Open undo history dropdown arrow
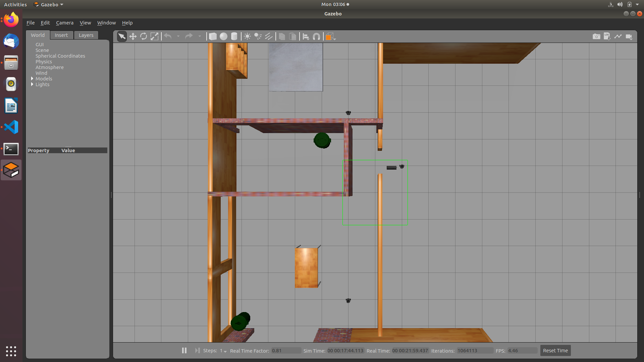Image resolution: width=644 pixels, height=362 pixels. [x=178, y=36]
